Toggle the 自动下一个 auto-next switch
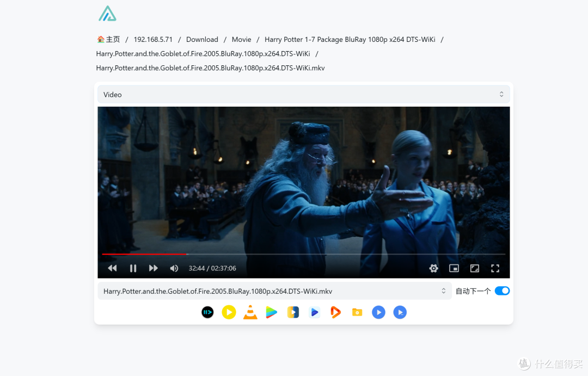The height and width of the screenshot is (376, 588). tap(502, 291)
